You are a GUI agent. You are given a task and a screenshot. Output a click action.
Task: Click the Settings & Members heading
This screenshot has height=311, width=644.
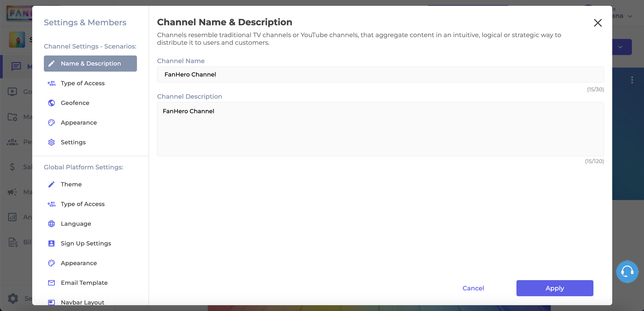pyautogui.click(x=85, y=23)
